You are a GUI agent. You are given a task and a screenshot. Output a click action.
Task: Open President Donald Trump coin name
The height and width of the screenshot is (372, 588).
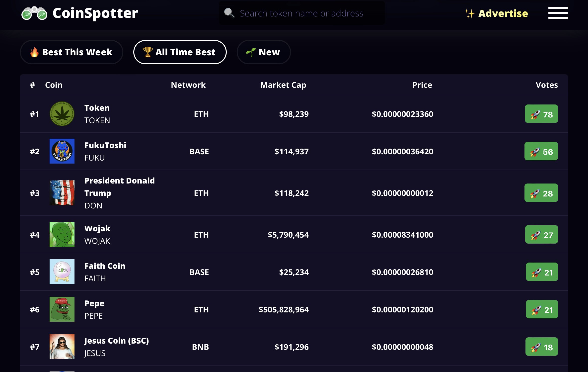click(x=120, y=187)
